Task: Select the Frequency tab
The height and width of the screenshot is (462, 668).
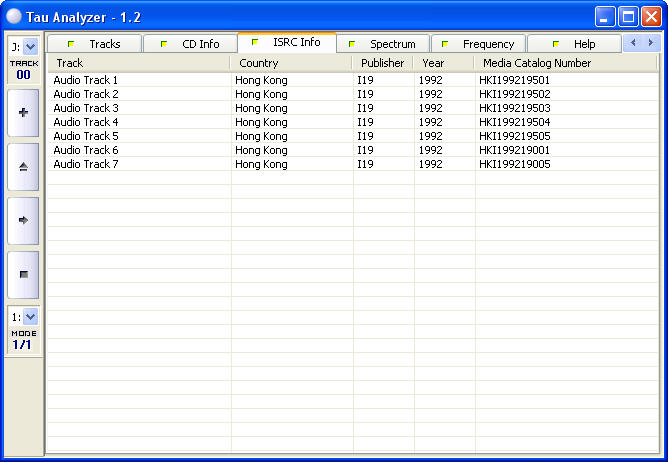Action: point(479,44)
